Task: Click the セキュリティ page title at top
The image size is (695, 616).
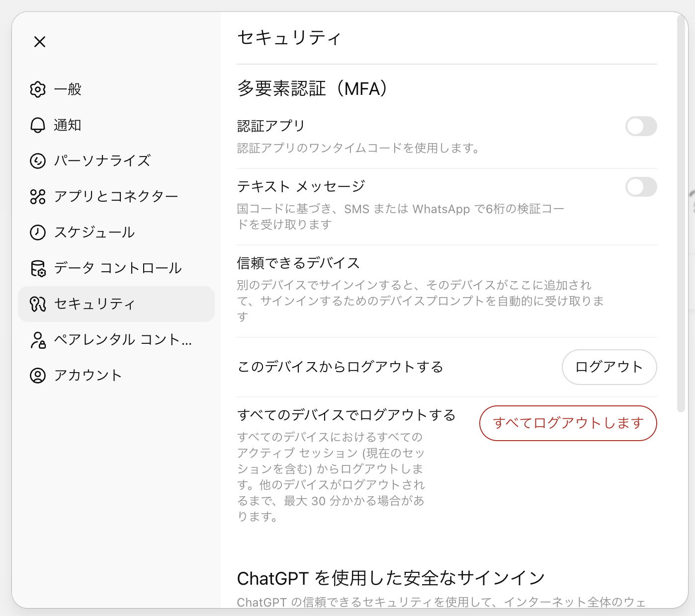Action: 289,38
